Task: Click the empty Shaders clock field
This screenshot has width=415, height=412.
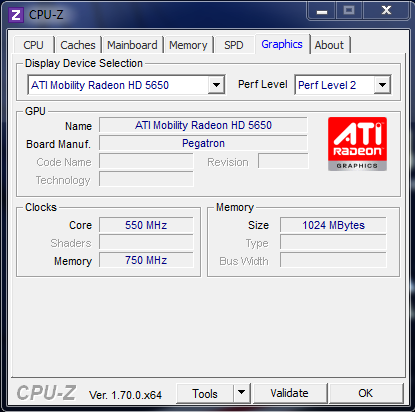Action: point(146,242)
